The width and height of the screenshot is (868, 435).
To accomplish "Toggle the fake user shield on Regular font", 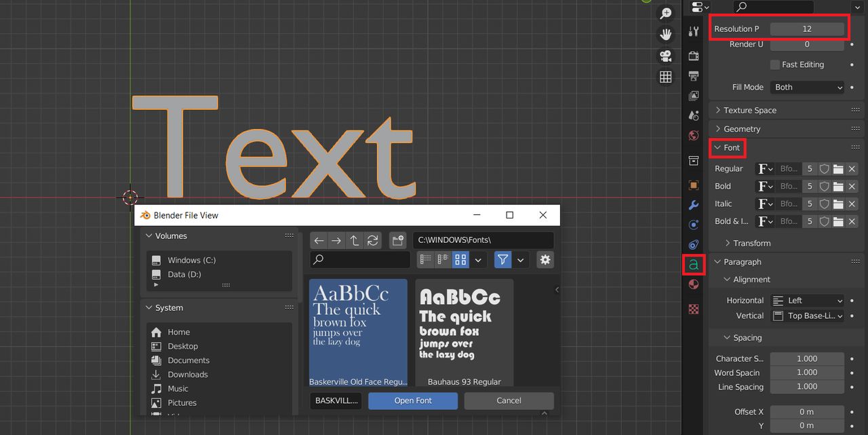I will (x=825, y=168).
